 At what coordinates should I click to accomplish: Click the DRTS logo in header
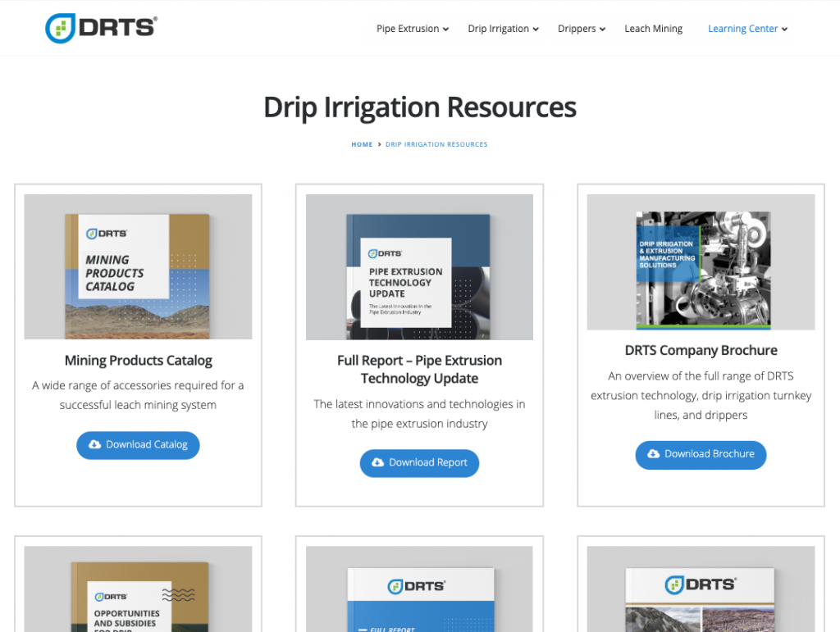(101, 28)
